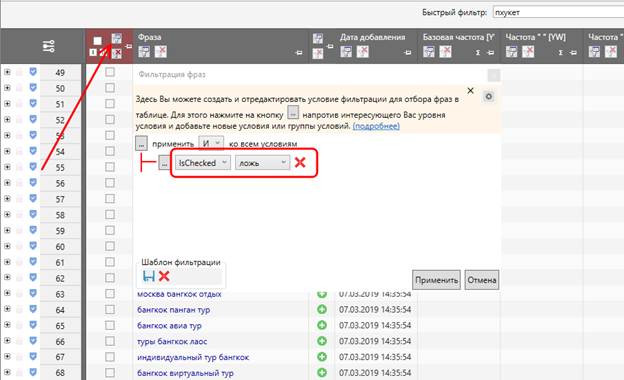Open the phrase бангкок виртуальный тур
This screenshot has height=380, width=624.
coord(185,373)
